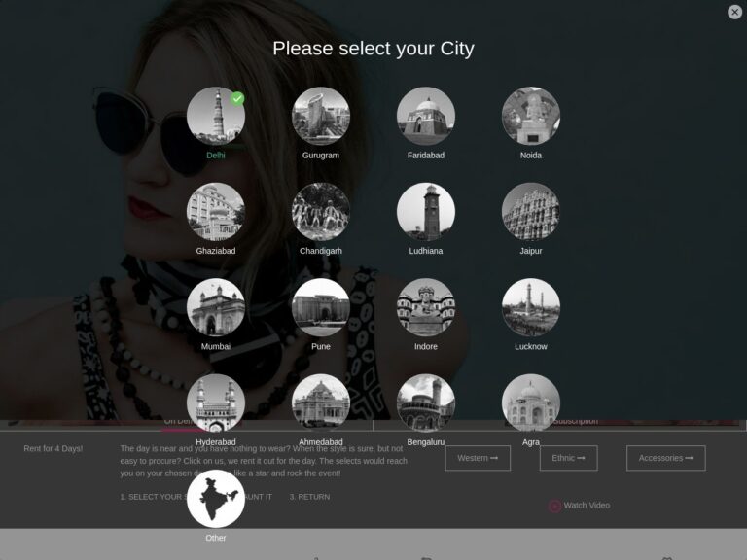Close the city selection overlay
Viewport: 747px width, 560px height.
734,12
